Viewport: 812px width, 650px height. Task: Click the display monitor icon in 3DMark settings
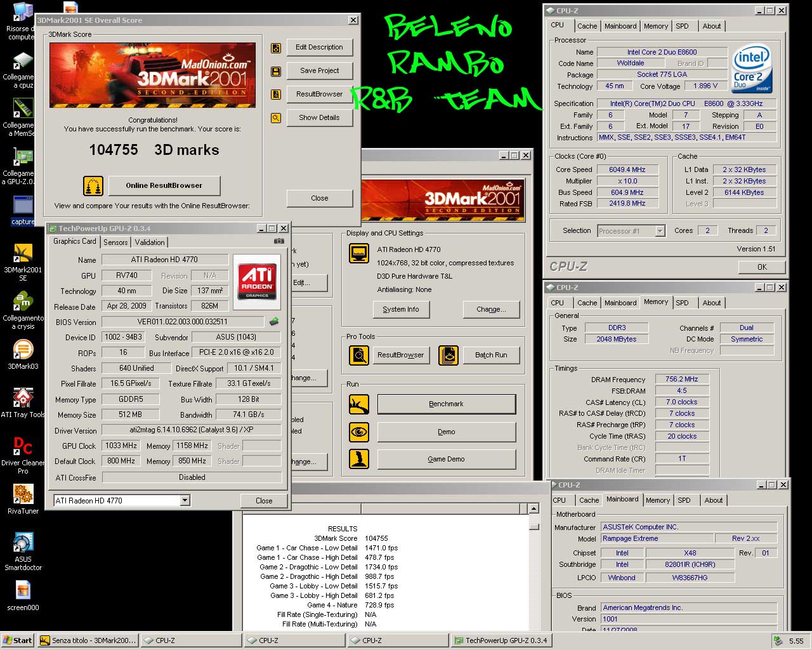[x=359, y=254]
